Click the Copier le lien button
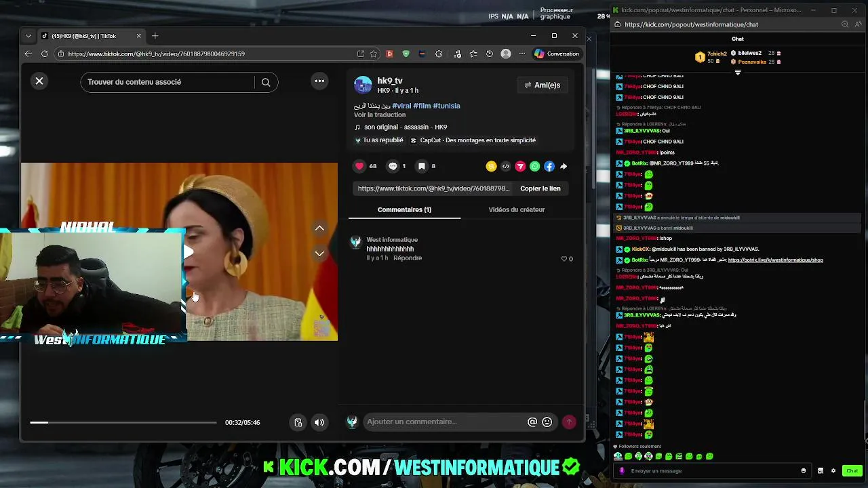This screenshot has height=488, width=868. coord(540,188)
